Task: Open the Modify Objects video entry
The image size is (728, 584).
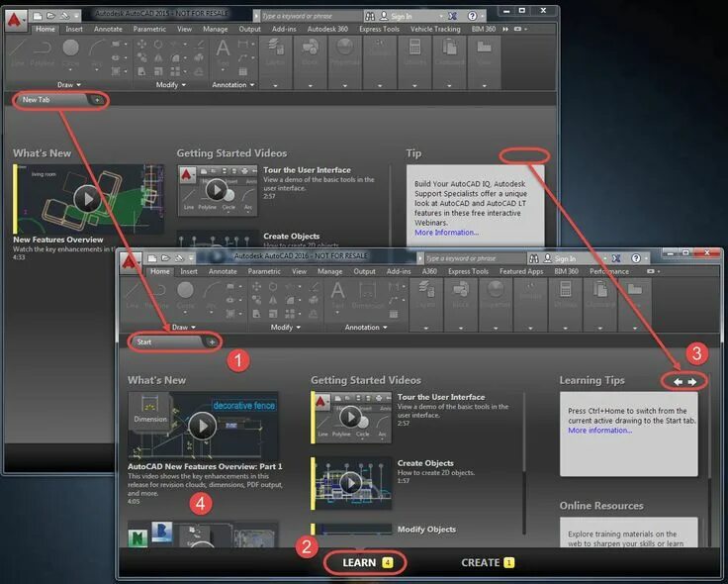Action: (426, 530)
